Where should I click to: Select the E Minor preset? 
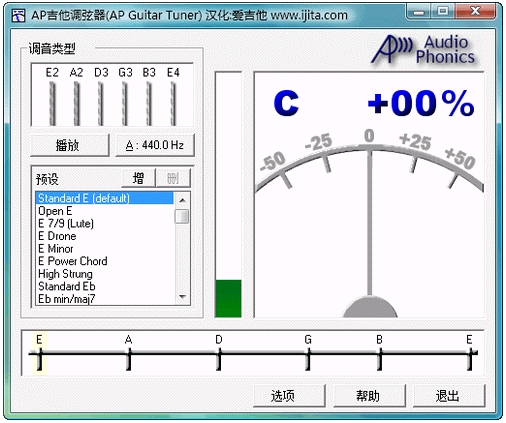(x=105, y=249)
